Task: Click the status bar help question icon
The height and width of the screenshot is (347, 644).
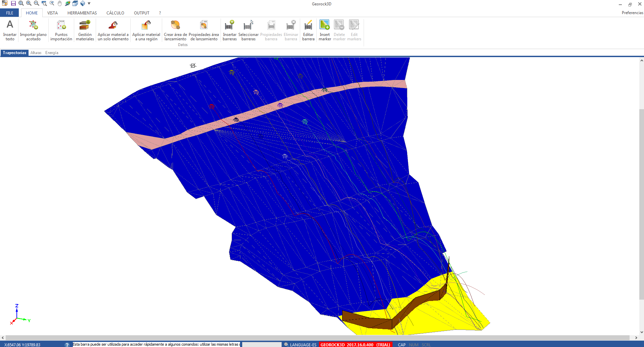Action: [67, 345]
